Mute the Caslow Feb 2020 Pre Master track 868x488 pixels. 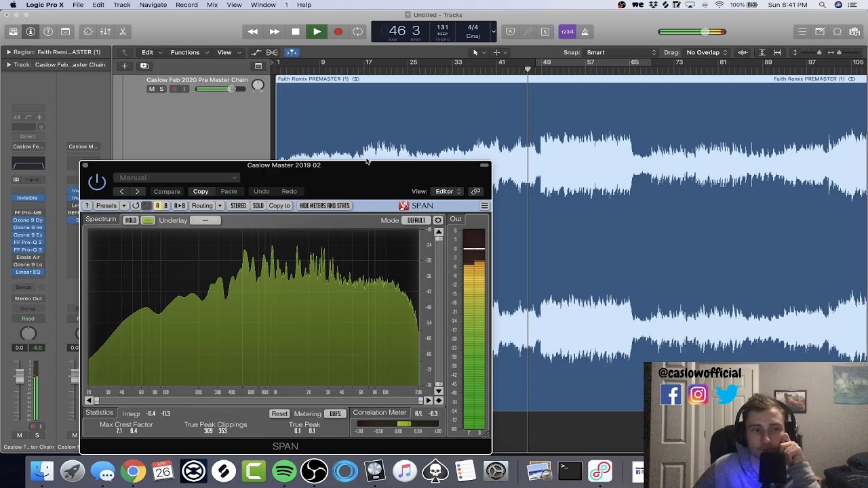coord(151,89)
